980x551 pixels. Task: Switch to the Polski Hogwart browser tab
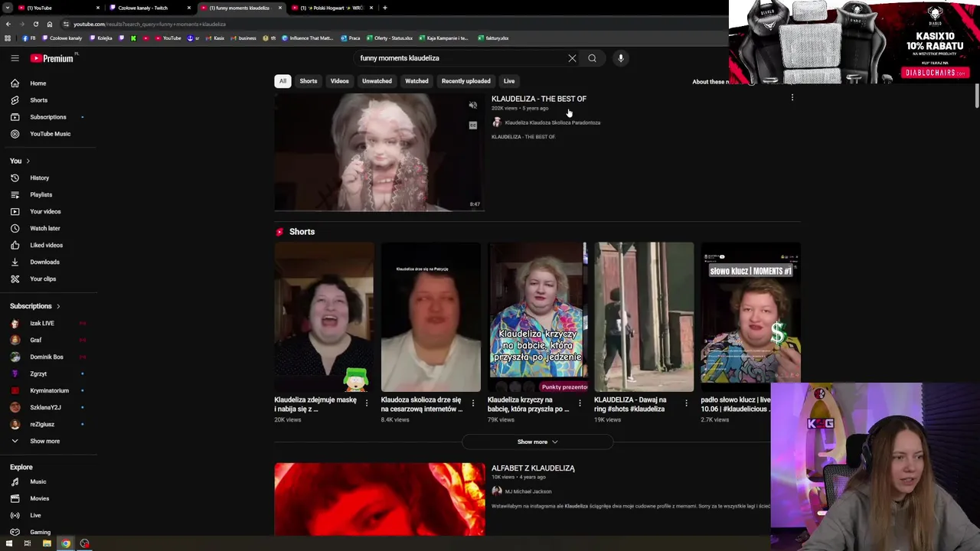coord(332,8)
